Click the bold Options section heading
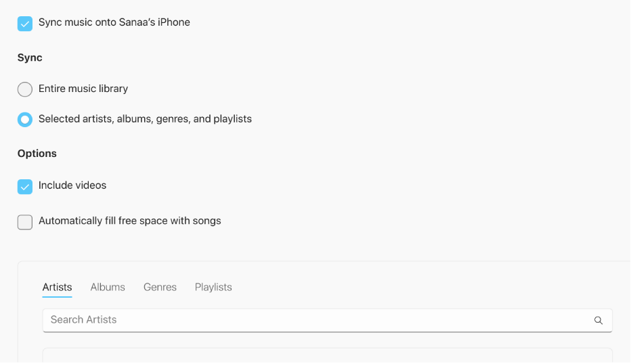This screenshot has height=364, width=631. pos(37,154)
